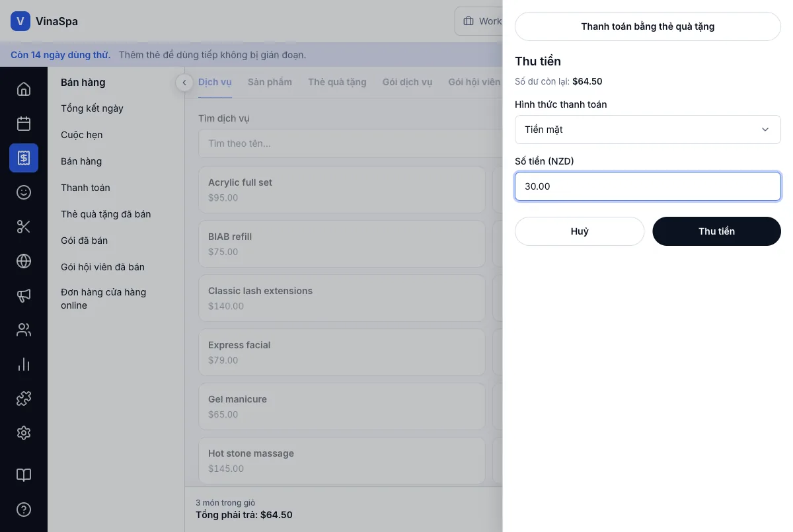
Task: Open the Megaphone marketing icon in sidebar
Action: click(24, 295)
